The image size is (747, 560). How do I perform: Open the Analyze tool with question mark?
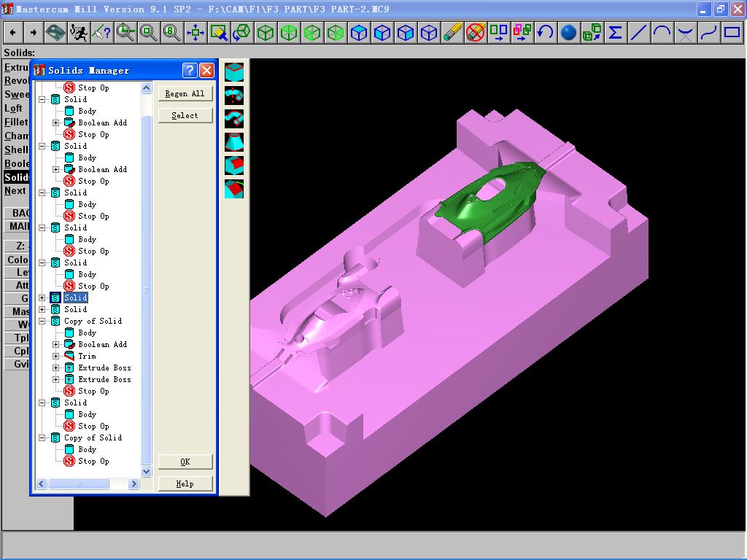coord(102,32)
